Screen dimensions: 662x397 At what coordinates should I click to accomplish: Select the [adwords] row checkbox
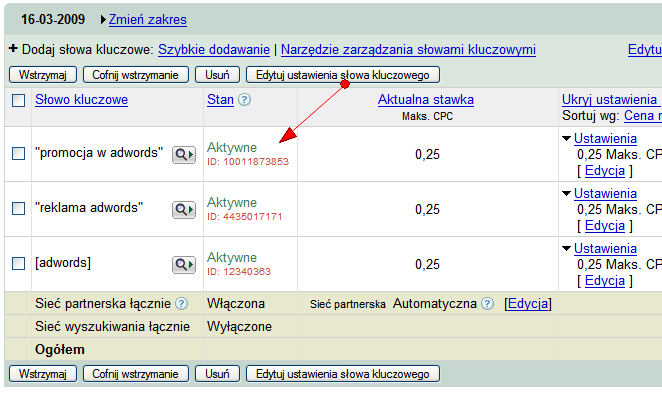click(19, 263)
